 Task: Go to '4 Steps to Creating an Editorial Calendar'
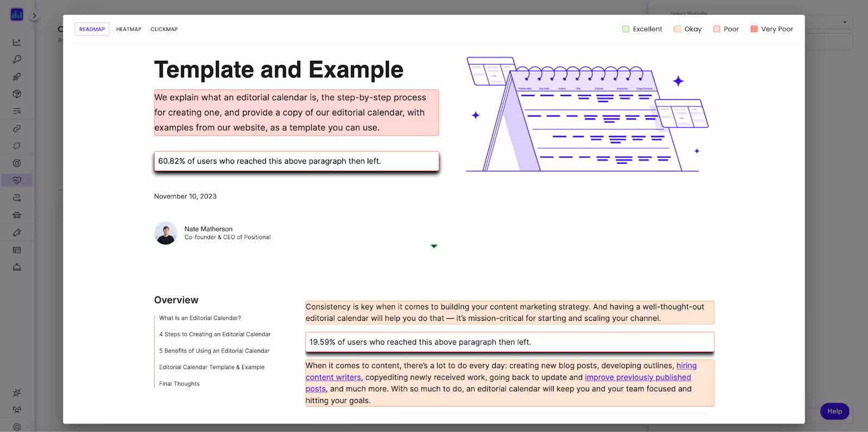[215, 334]
